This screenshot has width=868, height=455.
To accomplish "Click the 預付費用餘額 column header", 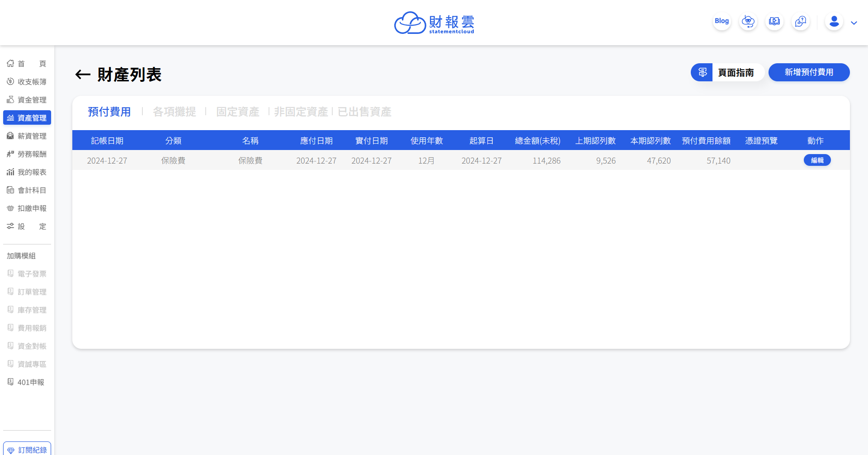I will (x=706, y=141).
